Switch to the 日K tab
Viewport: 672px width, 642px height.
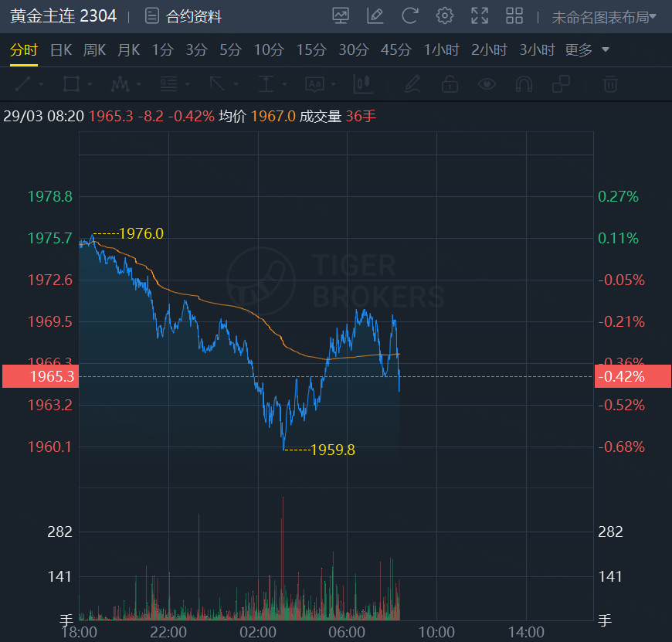(x=61, y=50)
